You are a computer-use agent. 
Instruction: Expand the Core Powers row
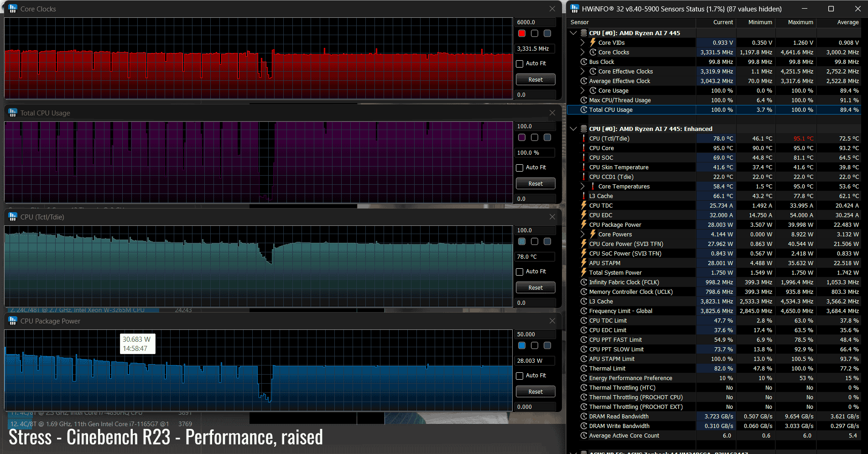582,234
